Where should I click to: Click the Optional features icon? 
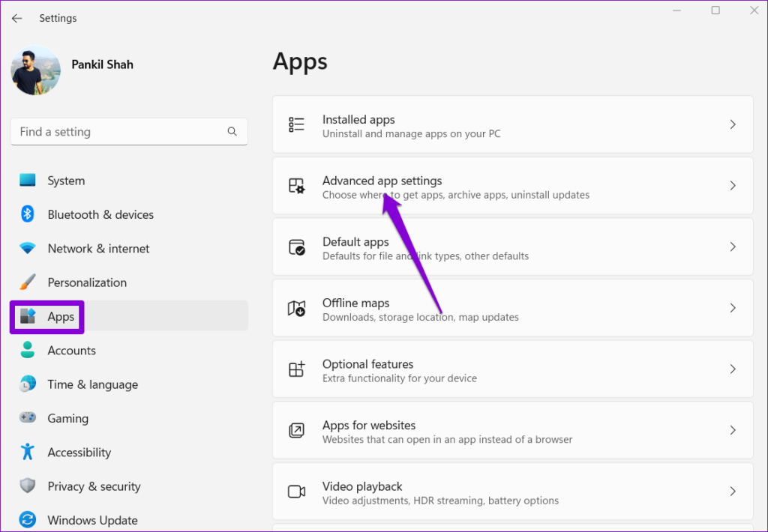tap(298, 369)
